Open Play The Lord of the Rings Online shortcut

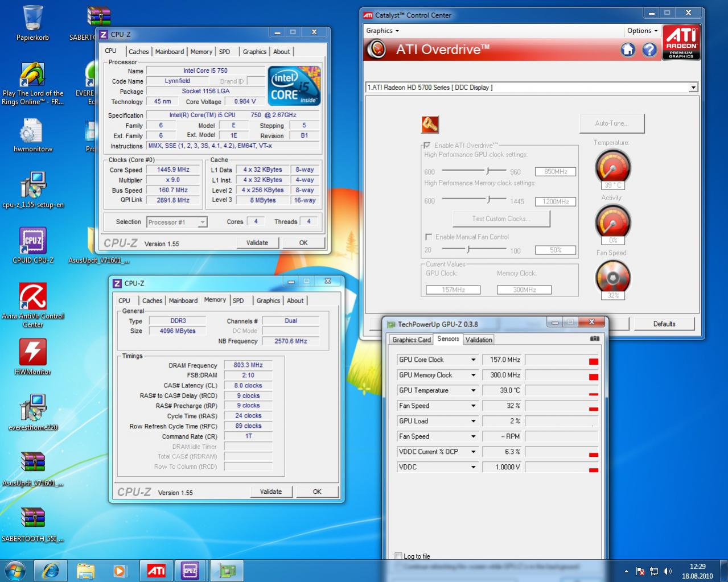coord(32,84)
